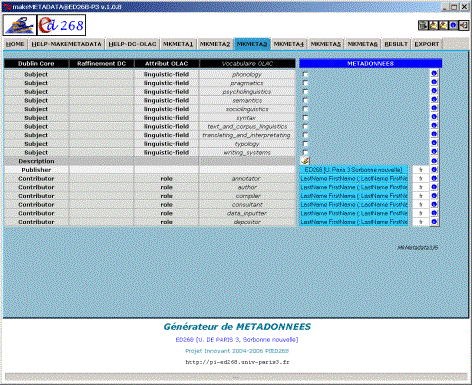Check the writing_systems subject checkbox
This screenshot has width=472, height=385.
pyautogui.click(x=305, y=152)
